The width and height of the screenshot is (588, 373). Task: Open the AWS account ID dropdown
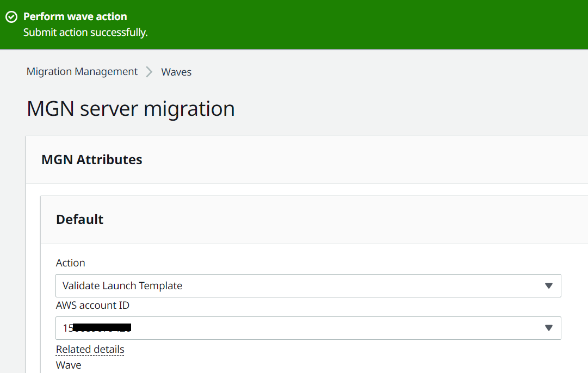[x=308, y=328]
